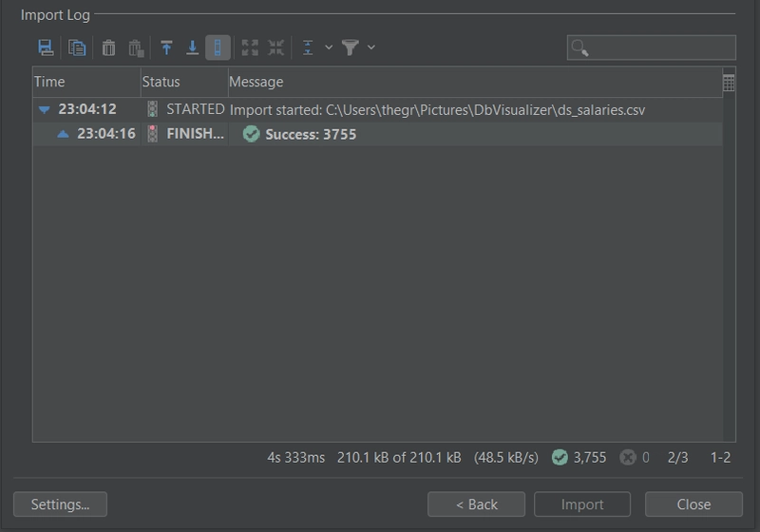Viewport: 760px width, 532px height.
Task: Open the Settings... dialog
Action: pyautogui.click(x=60, y=504)
